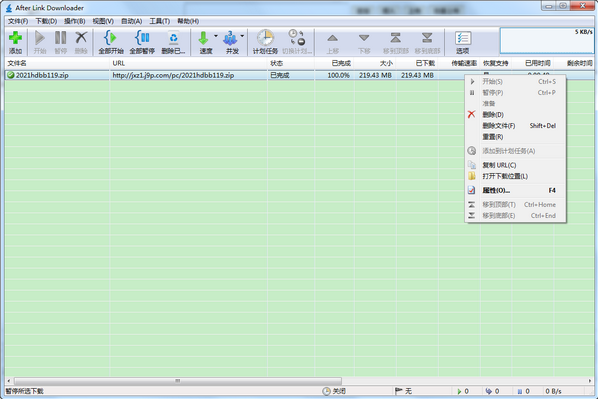The image size is (598, 399).
Task: Click the Switch Schedule (切换计划) icon
Action: (x=297, y=37)
